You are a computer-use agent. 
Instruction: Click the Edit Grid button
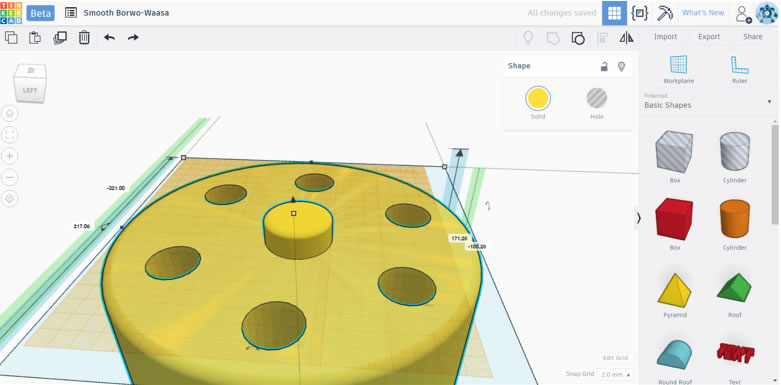point(616,358)
